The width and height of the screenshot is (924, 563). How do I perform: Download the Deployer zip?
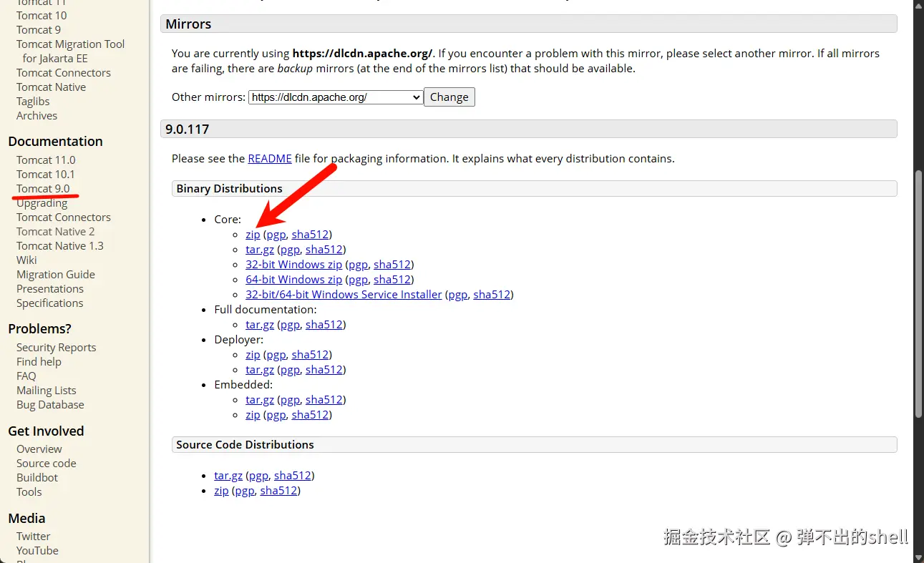[253, 355]
